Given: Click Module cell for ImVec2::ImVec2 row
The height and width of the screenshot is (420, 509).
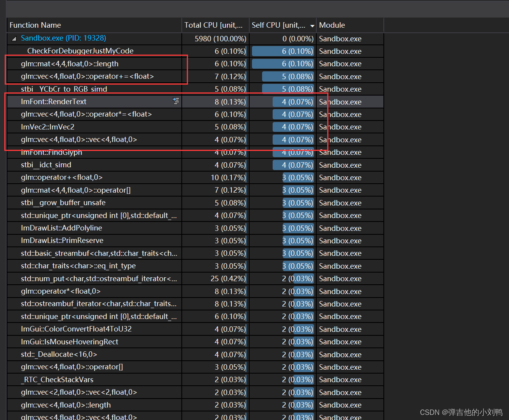Looking at the screenshot, I should pos(350,127).
